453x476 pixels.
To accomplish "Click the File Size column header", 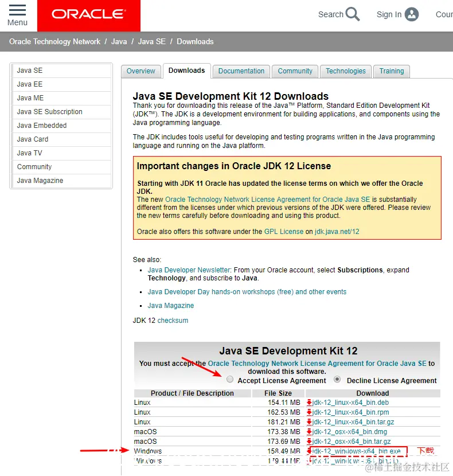I will pyautogui.click(x=278, y=393).
